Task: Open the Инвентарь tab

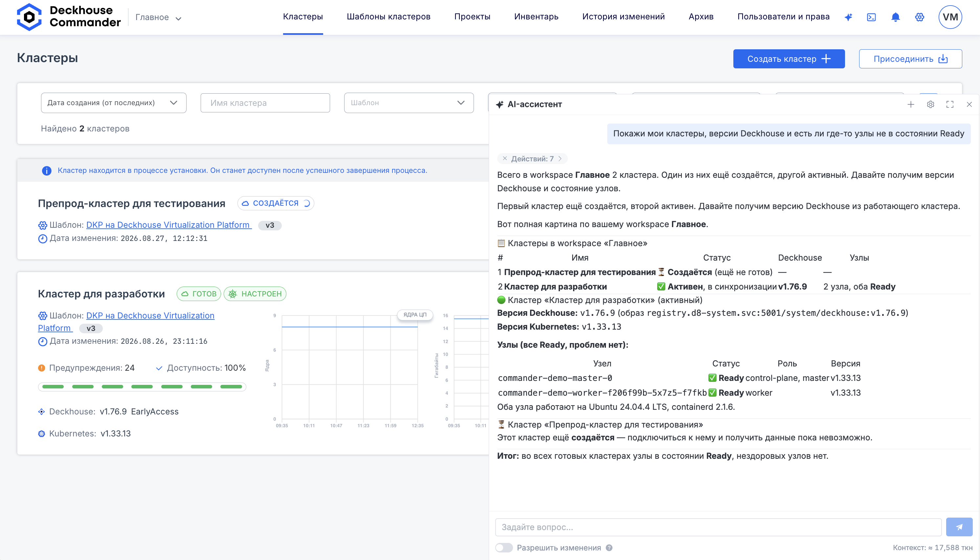Action: click(536, 16)
